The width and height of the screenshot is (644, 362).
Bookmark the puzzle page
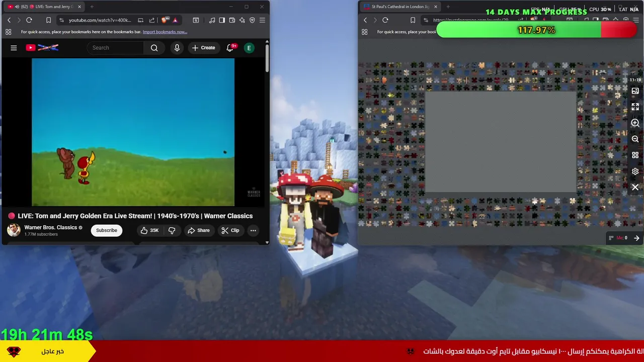(413, 20)
